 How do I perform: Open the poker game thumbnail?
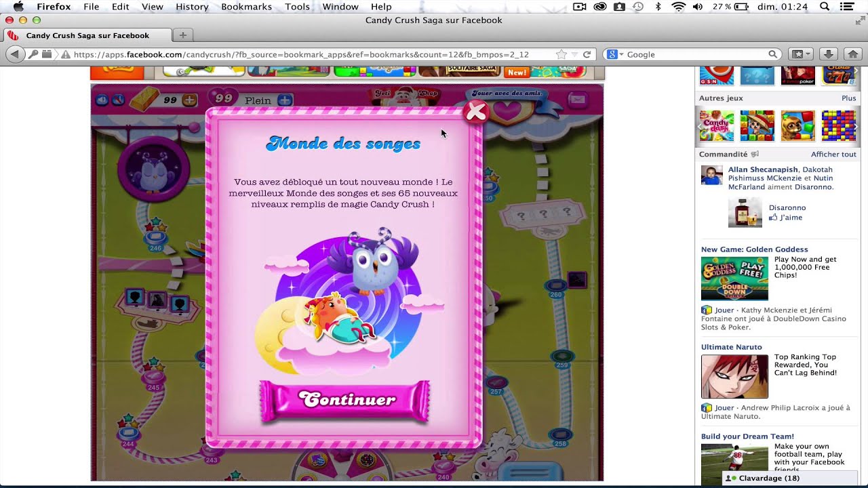798,75
